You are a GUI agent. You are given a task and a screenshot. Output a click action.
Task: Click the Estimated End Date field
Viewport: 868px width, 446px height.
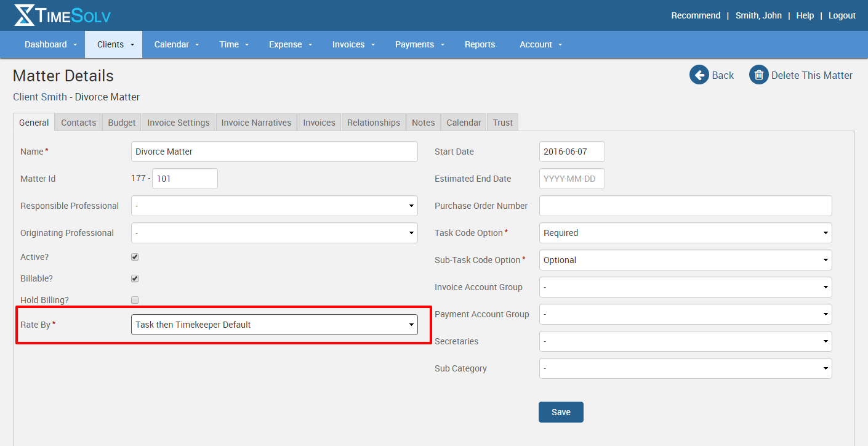572,179
